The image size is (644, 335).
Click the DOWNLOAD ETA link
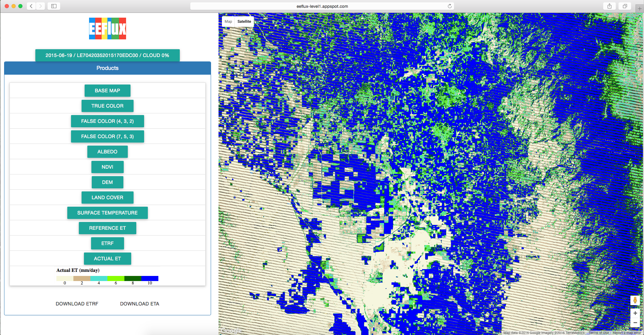coord(140,304)
